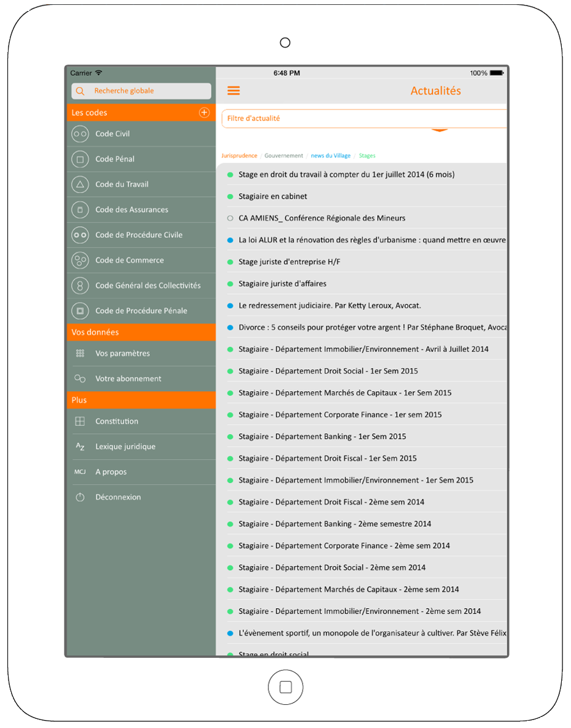Image resolution: width=571 pixels, height=728 pixels.
Task: Open 'Stage juriste d'entreprise H/F'
Action: click(362, 262)
